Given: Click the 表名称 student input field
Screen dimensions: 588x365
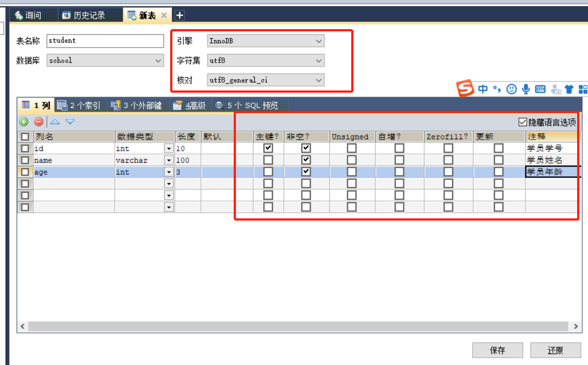Looking at the screenshot, I should (105, 40).
